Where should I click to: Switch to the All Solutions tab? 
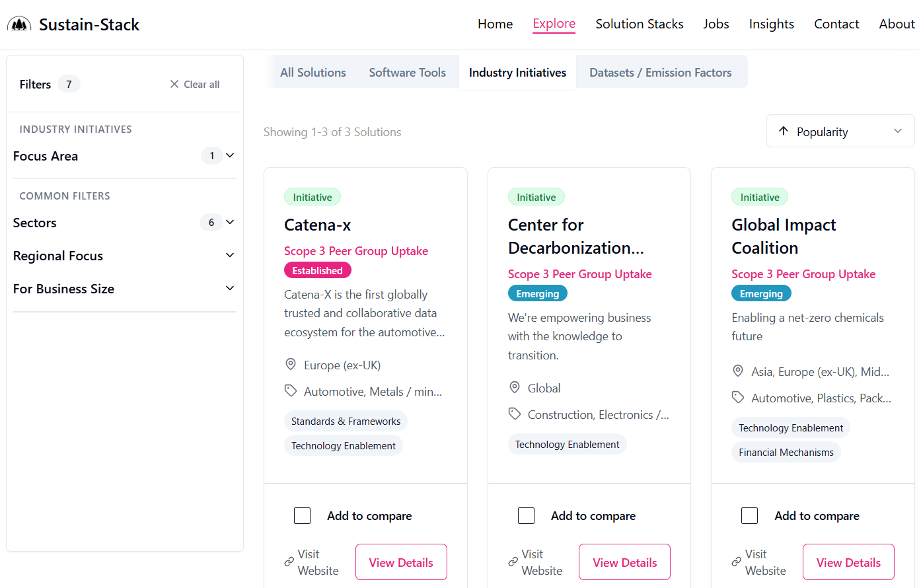[x=312, y=72]
